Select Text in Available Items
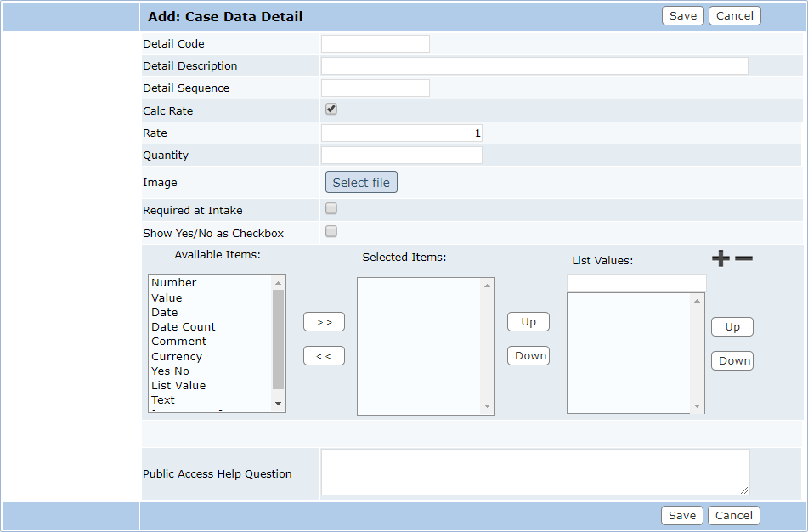This screenshot has width=808, height=532. point(163,400)
